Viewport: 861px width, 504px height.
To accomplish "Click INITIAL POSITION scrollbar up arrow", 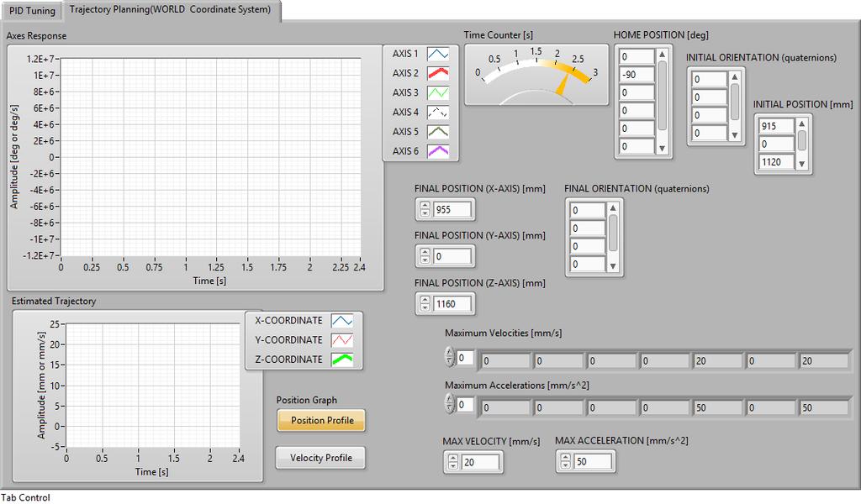I will click(x=801, y=124).
